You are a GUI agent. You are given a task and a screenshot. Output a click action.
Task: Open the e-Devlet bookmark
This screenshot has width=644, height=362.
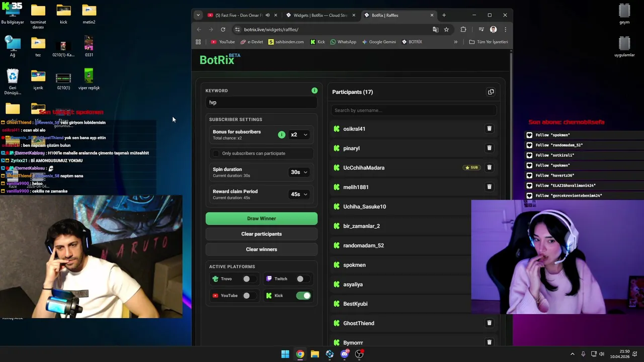click(252, 42)
